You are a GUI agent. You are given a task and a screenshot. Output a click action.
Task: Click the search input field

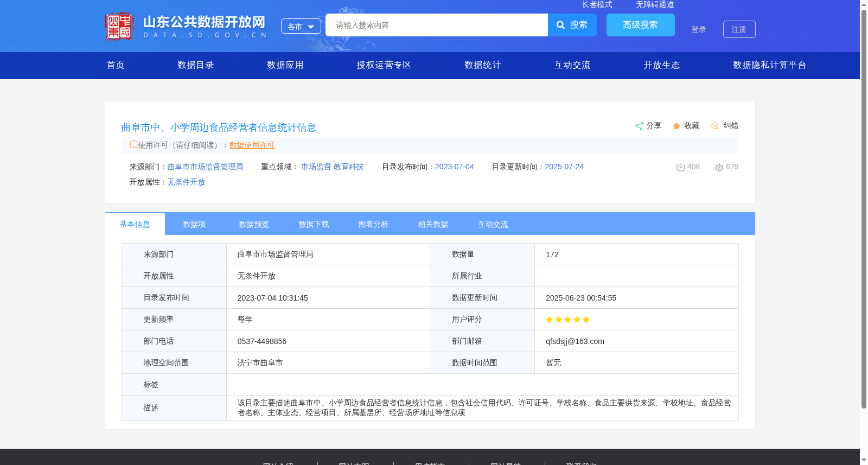pyautogui.click(x=437, y=25)
